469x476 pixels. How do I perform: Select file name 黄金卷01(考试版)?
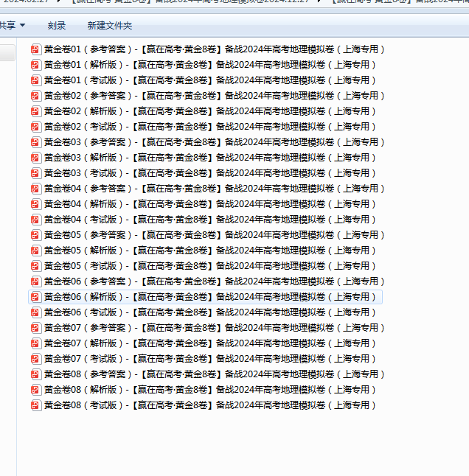[210, 80]
